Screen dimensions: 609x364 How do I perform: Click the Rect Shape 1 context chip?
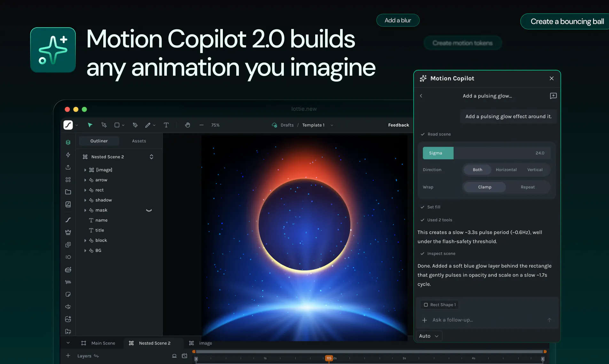(x=440, y=305)
